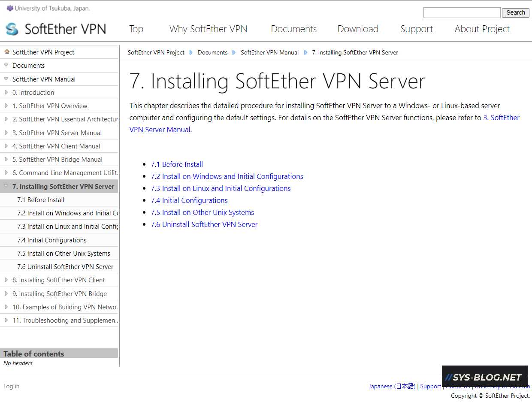This screenshot has height=402, width=532.
Task: Expand 10. Examples of Building VPN section
Action: tap(6, 307)
